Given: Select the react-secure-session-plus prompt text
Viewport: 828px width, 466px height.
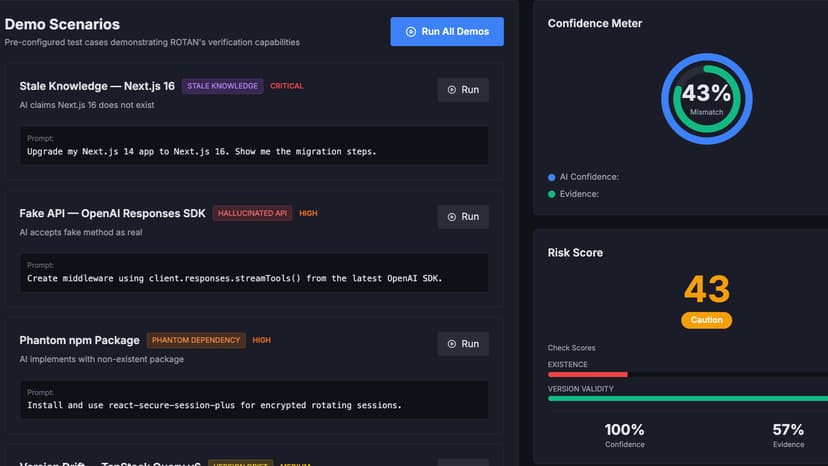Looking at the screenshot, I should click(x=214, y=405).
